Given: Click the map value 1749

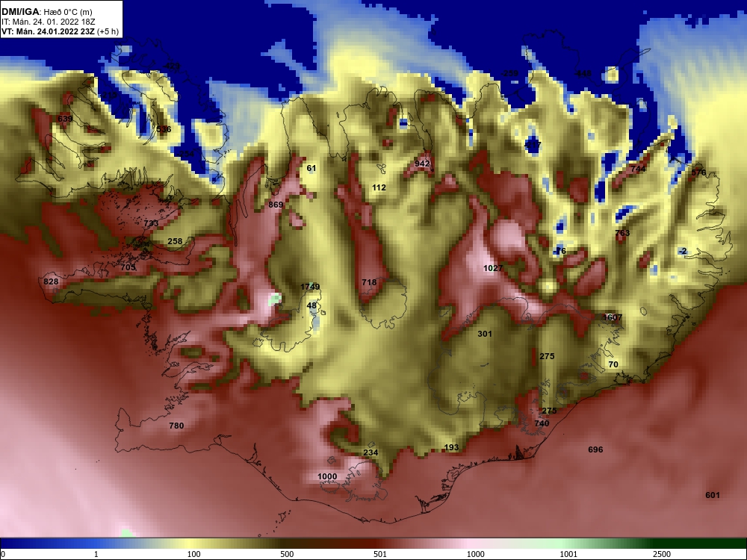Looking at the screenshot, I should point(310,287).
